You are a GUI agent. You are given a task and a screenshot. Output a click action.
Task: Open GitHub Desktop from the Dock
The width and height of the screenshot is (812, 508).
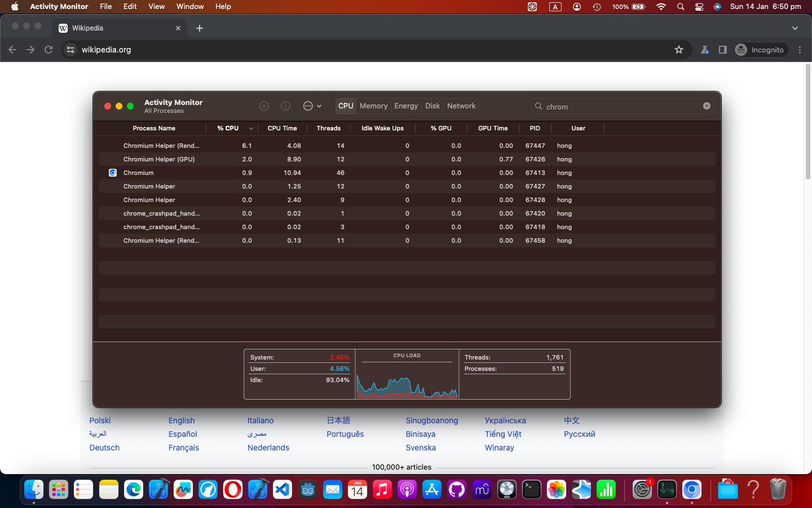457,490
